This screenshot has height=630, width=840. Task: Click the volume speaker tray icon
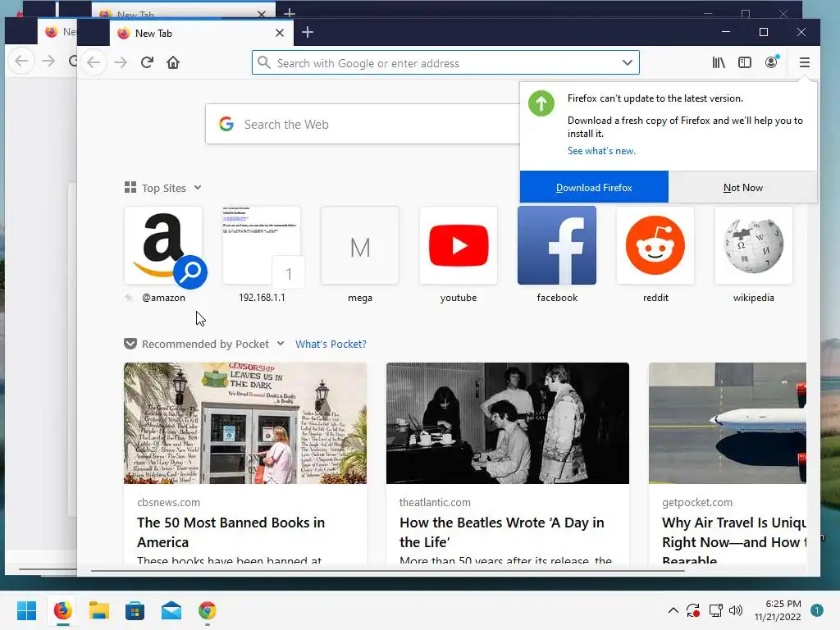(x=736, y=610)
